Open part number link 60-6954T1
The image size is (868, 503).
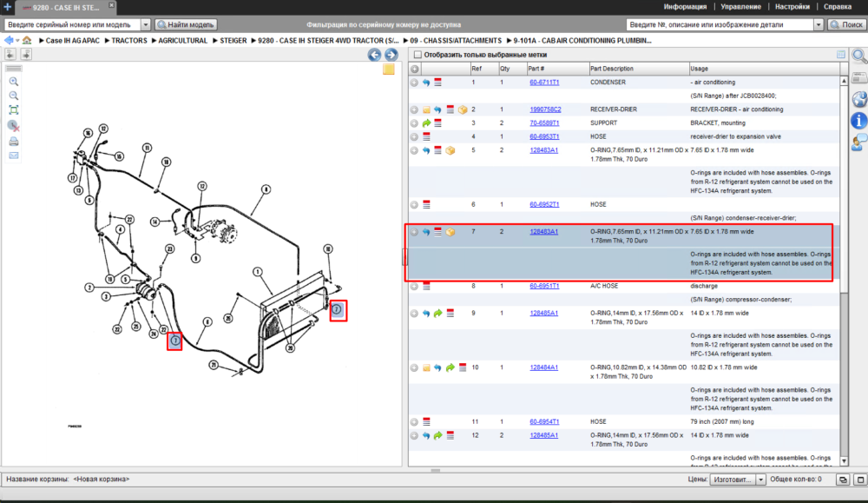point(544,422)
